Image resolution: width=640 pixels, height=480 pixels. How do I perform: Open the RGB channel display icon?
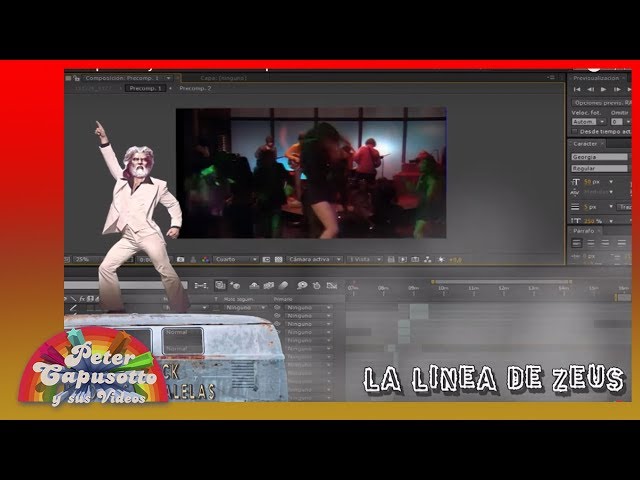(205, 260)
